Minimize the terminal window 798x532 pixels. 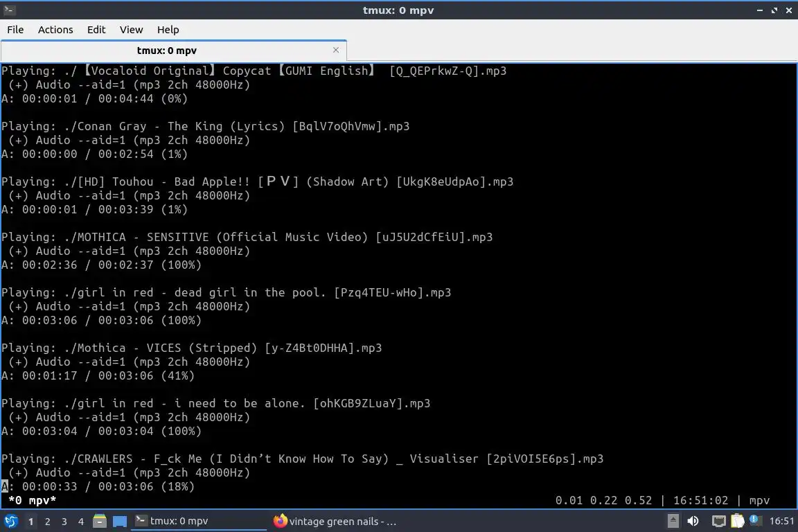pos(760,10)
